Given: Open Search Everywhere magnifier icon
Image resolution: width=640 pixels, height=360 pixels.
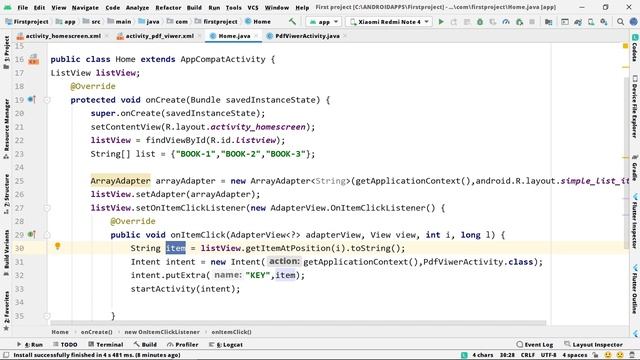Looking at the screenshot, I should pyautogui.click(x=620, y=22).
